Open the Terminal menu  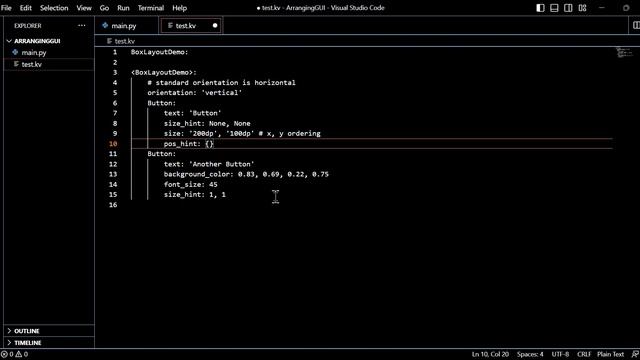tap(151, 8)
